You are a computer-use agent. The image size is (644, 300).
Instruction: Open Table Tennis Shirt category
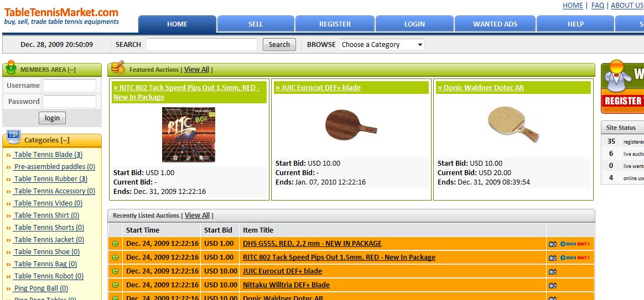point(46,215)
